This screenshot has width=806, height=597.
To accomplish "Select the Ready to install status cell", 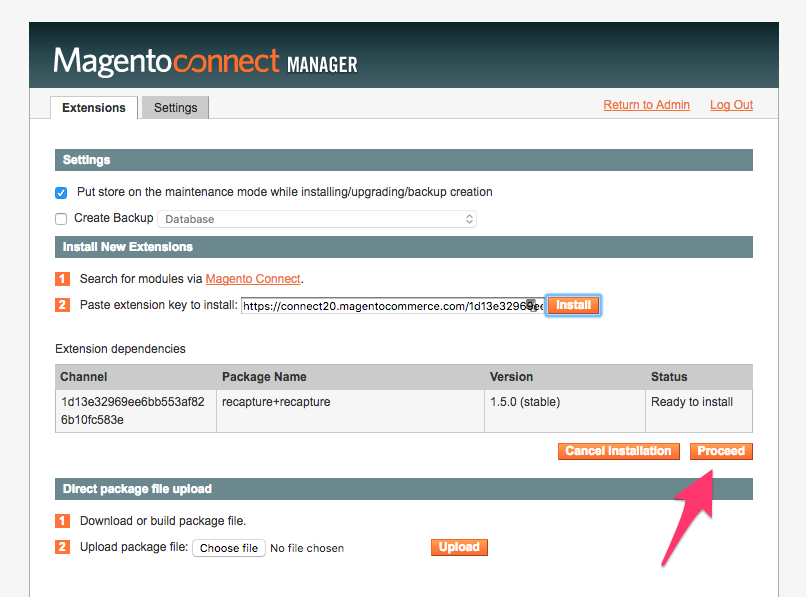I will (699, 411).
